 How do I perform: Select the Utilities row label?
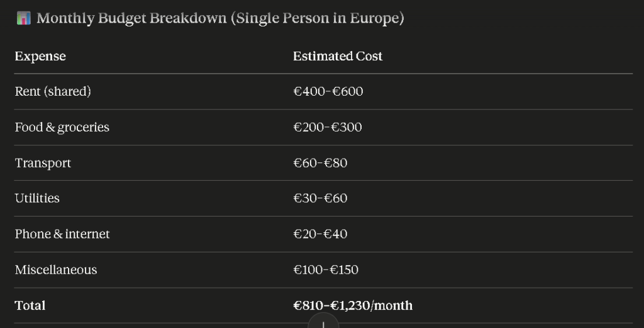[37, 198]
